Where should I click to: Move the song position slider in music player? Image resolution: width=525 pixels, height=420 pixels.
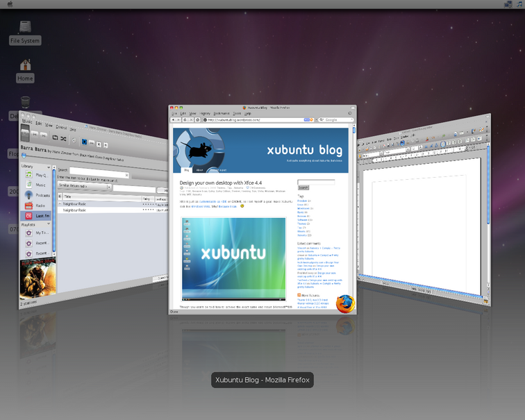pyautogui.click(x=24, y=156)
